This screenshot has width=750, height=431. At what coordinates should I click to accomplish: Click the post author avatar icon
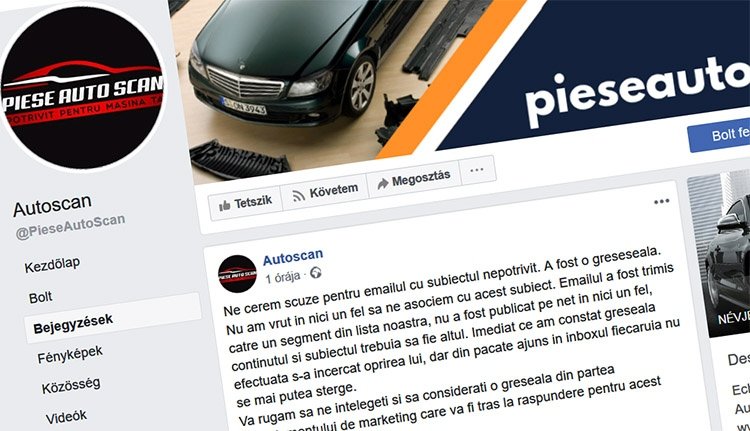pyautogui.click(x=237, y=274)
